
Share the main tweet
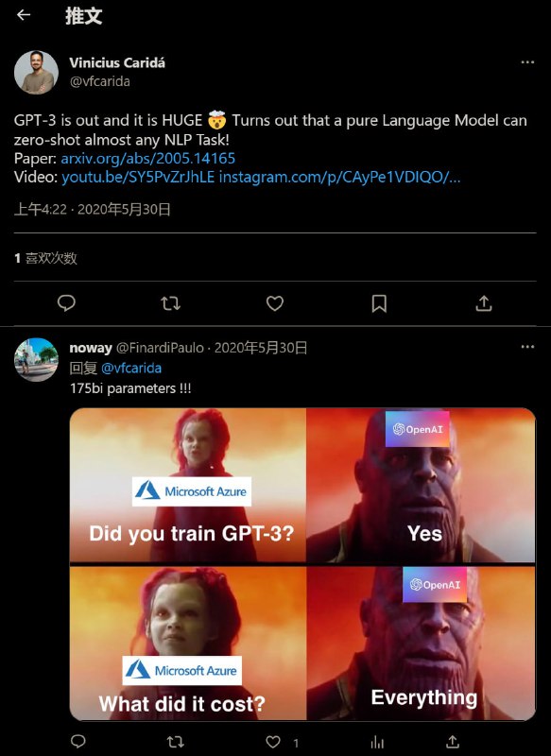(x=484, y=303)
